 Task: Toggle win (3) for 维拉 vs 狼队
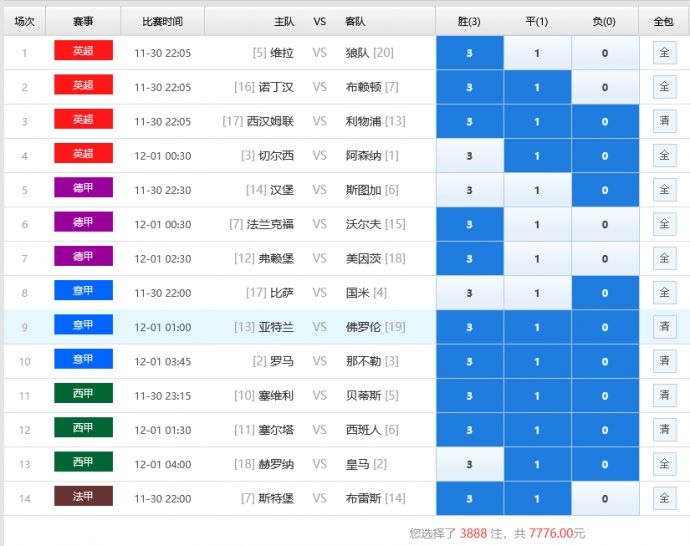[x=470, y=53]
